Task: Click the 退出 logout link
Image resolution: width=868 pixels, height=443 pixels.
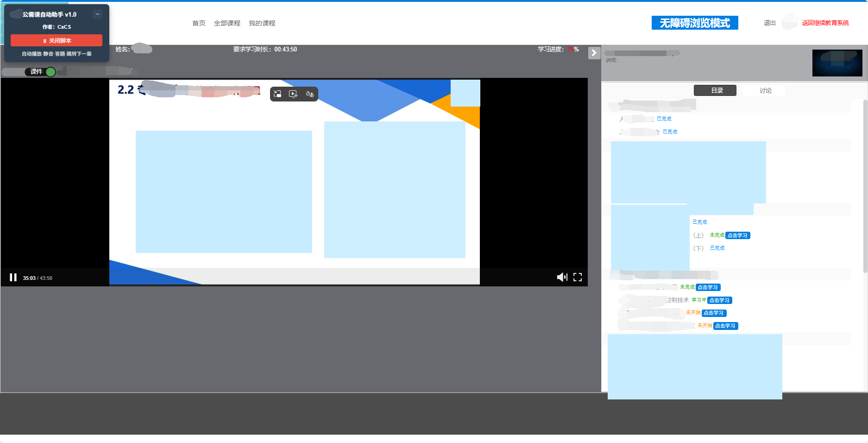Action: click(769, 23)
